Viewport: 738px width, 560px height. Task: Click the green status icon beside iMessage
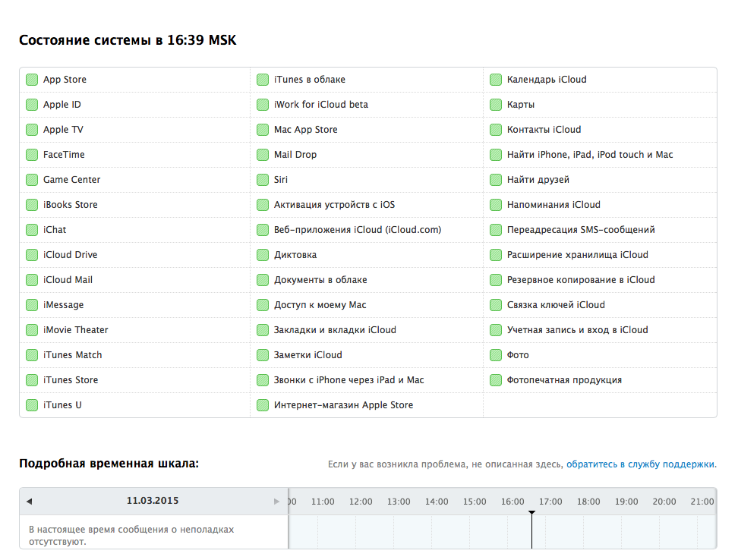[32, 305]
